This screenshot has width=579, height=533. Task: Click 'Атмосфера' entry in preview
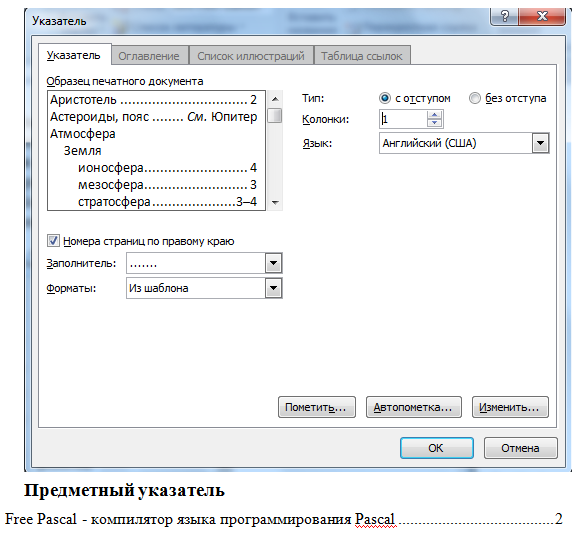tap(83, 134)
